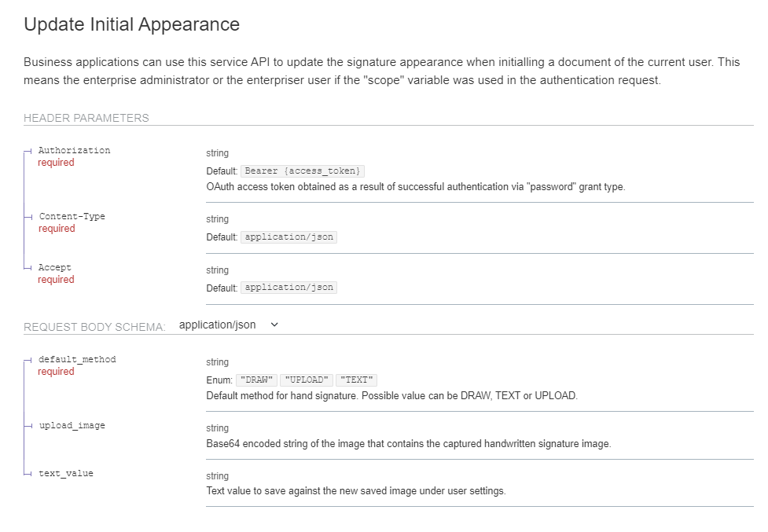Select the Content-Type parameter name
Screen dimensions: 768x532
pyautogui.click(x=72, y=216)
